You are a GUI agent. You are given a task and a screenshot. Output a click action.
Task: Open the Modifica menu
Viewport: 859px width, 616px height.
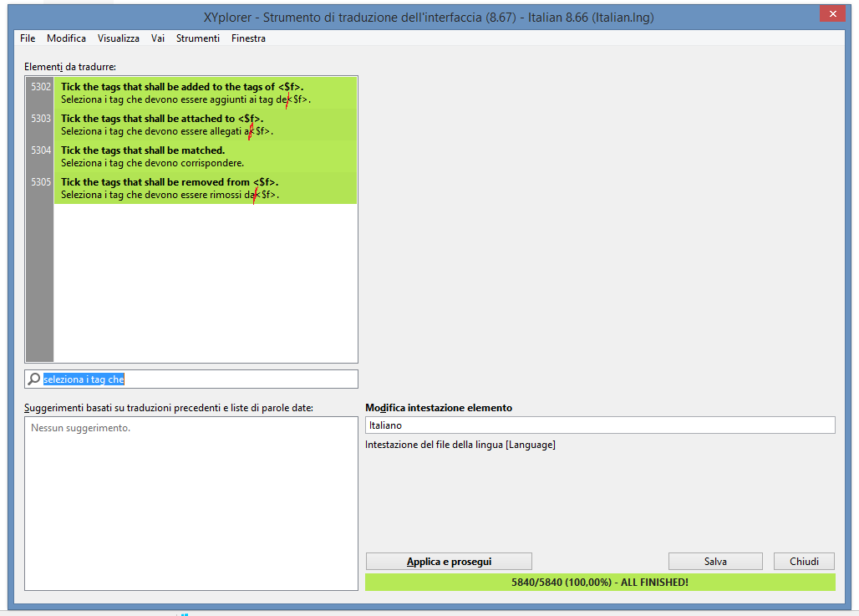point(66,38)
